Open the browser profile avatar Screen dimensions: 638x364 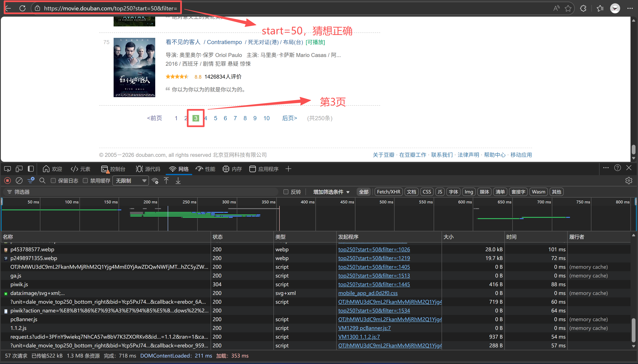(615, 8)
